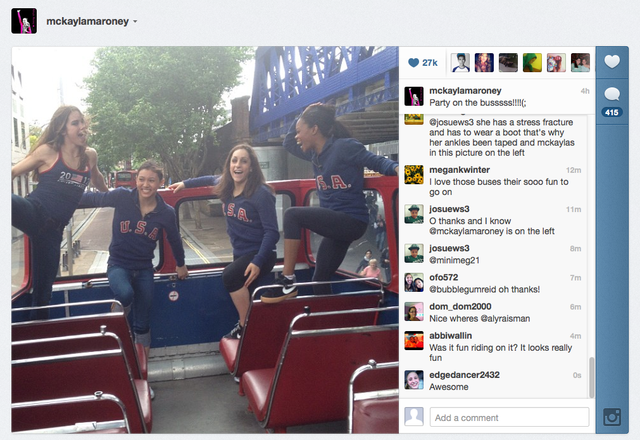Click the comments panel scrollbar
The image size is (640, 440).
[x=591, y=378]
